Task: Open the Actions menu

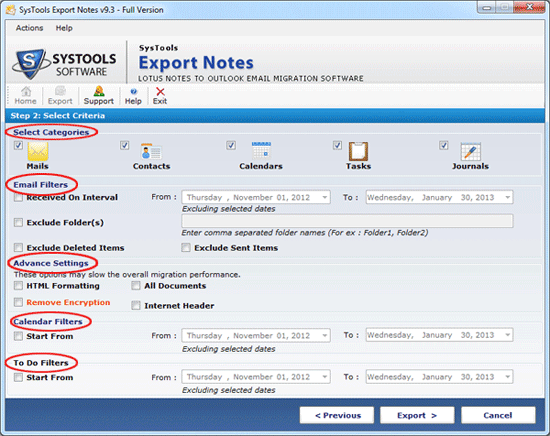Action: [x=29, y=28]
